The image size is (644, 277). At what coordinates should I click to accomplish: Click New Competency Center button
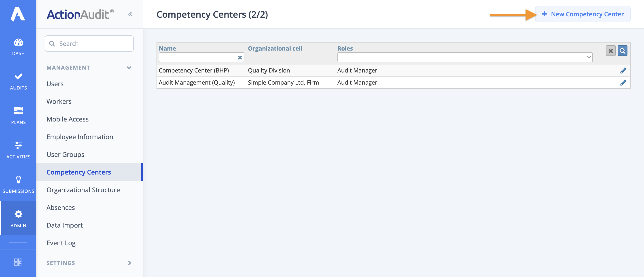tap(583, 14)
